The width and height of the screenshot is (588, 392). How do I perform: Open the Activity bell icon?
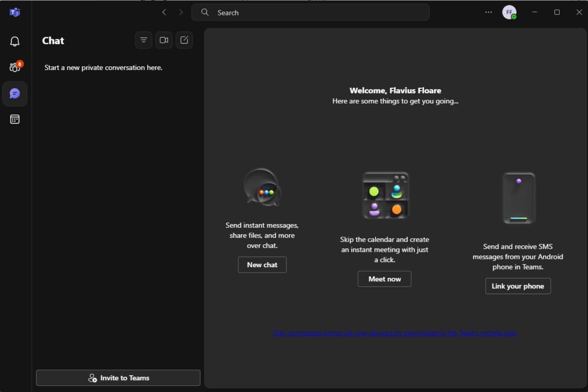point(15,41)
